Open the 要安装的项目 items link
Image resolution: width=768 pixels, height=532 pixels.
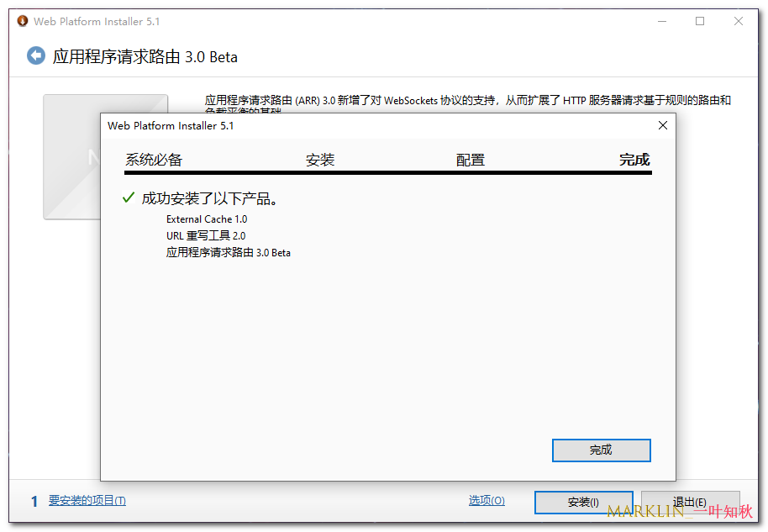point(87,500)
